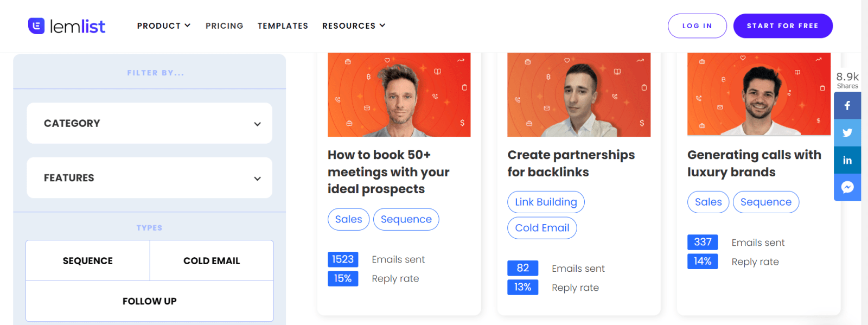Open the luxury brands template thumbnail
The height and width of the screenshot is (325, 868).
click(758, 94)
